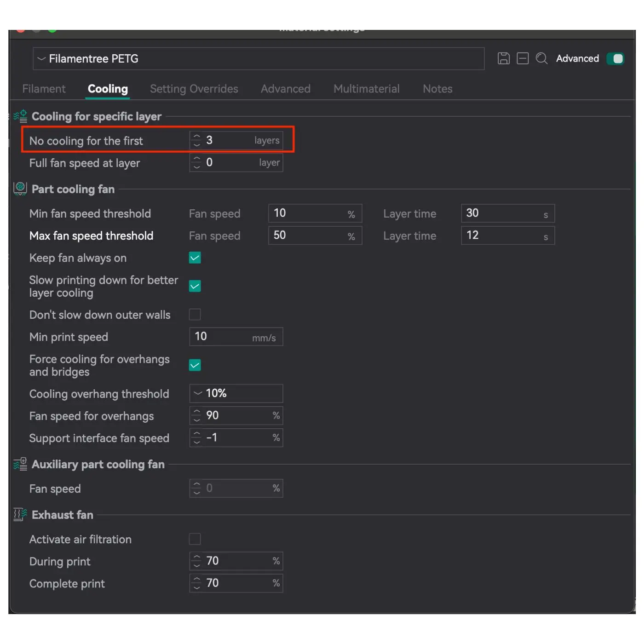Click the Cooling for specific layer icon

[x=20, y=116]
